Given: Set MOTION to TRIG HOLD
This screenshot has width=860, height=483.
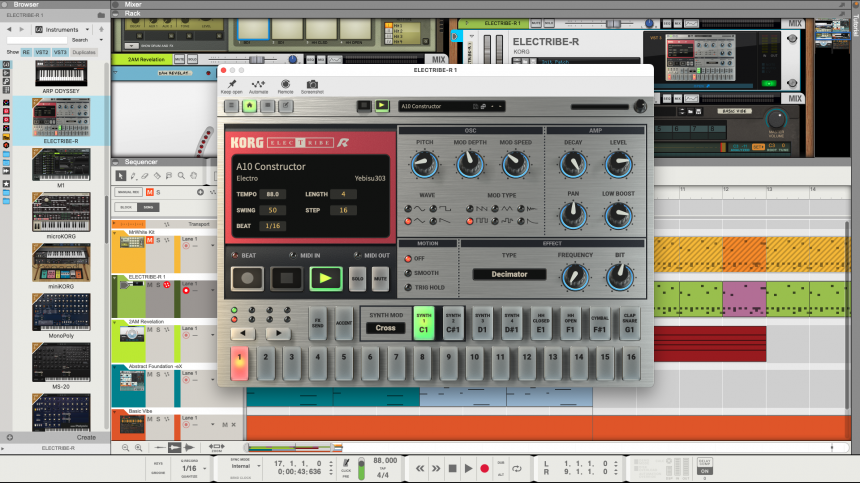Looking at the screenshot, I should pyautogui.click(x=408, y=287).
